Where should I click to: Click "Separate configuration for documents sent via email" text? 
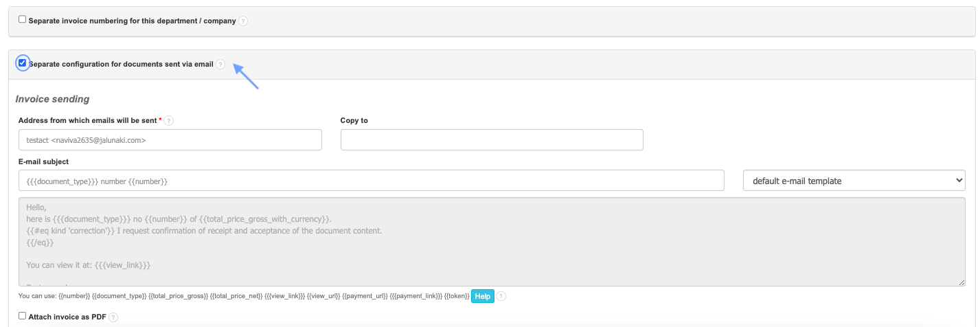(121, 65)
